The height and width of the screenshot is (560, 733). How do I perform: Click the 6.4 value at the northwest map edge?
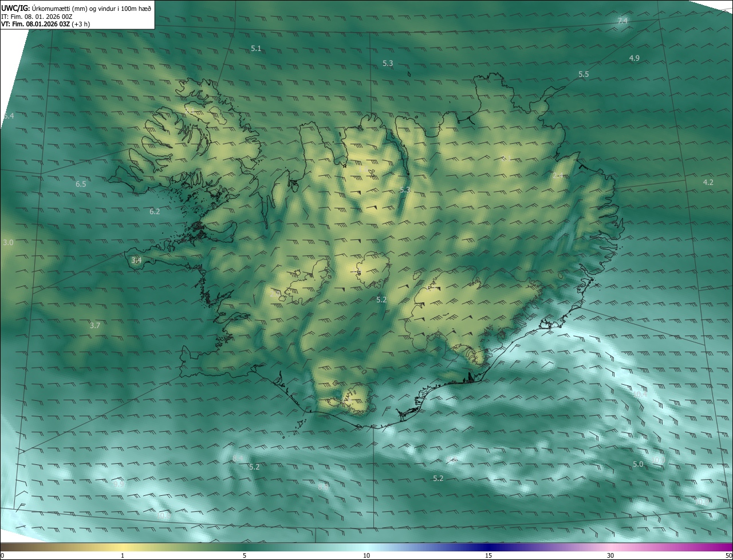click(x=9, y=116)
